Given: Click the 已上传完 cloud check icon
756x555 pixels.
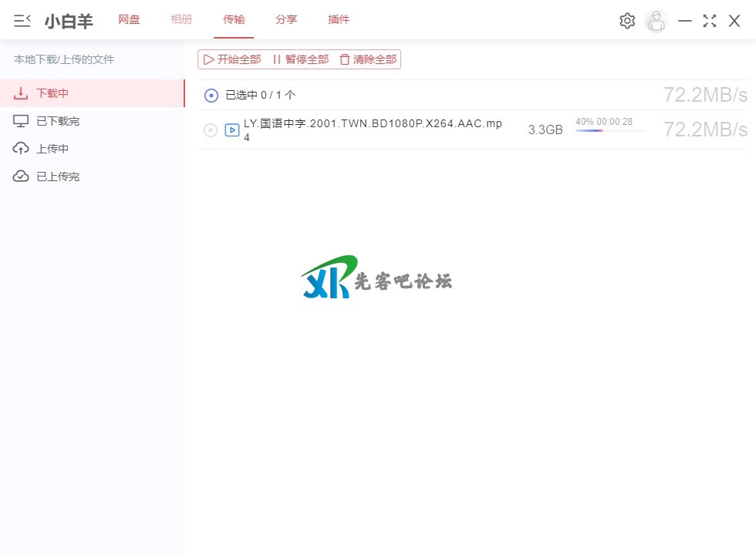Looking at the screenshot, I should (22, 177).
